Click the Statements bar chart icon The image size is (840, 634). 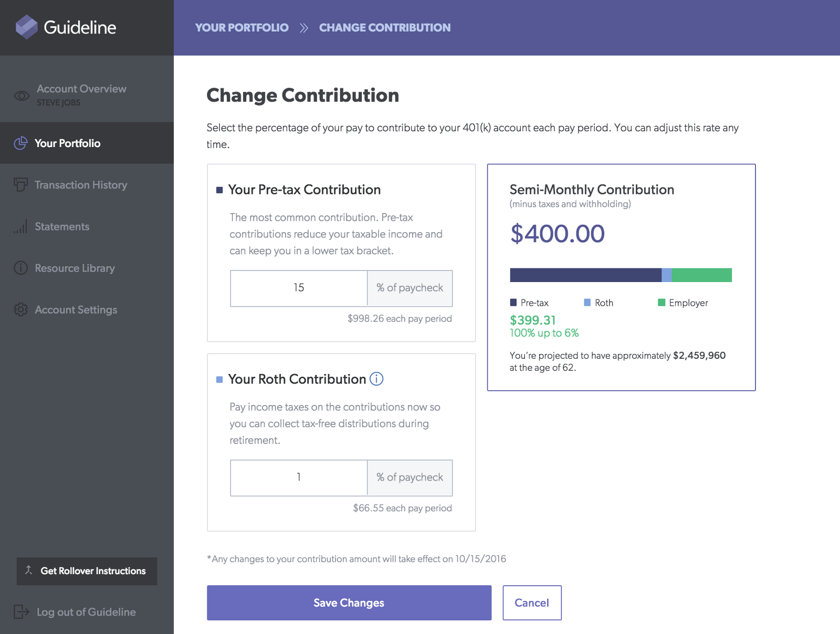coord(20,227)
